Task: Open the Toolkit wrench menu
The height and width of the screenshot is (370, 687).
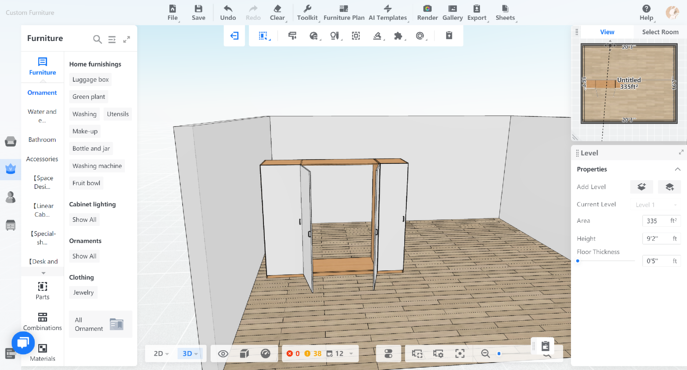Action: 307,13
